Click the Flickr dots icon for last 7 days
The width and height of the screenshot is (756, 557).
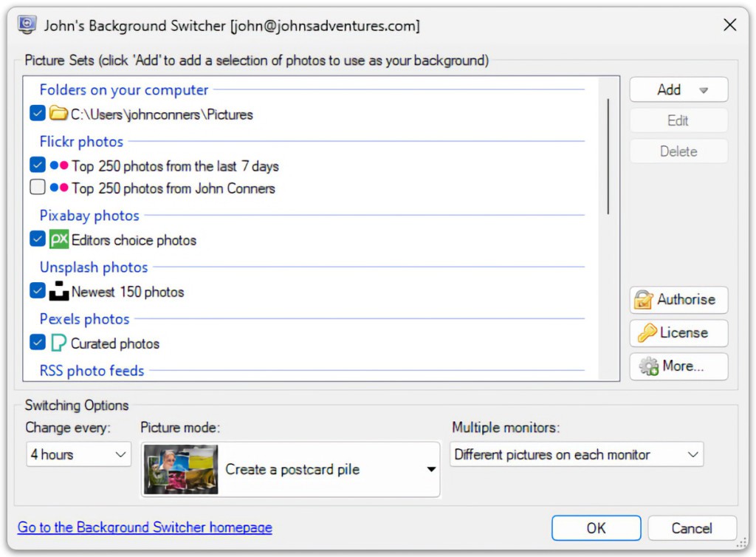(x=58, y=165)
